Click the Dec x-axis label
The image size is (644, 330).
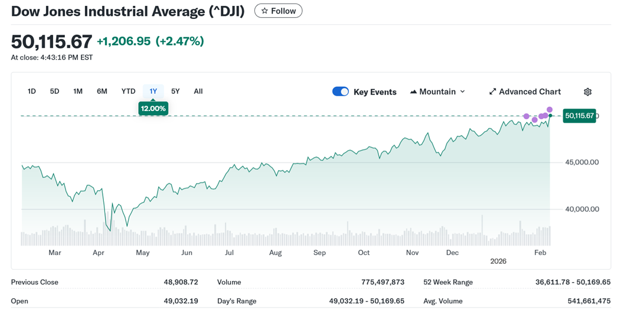coord(452,253)
